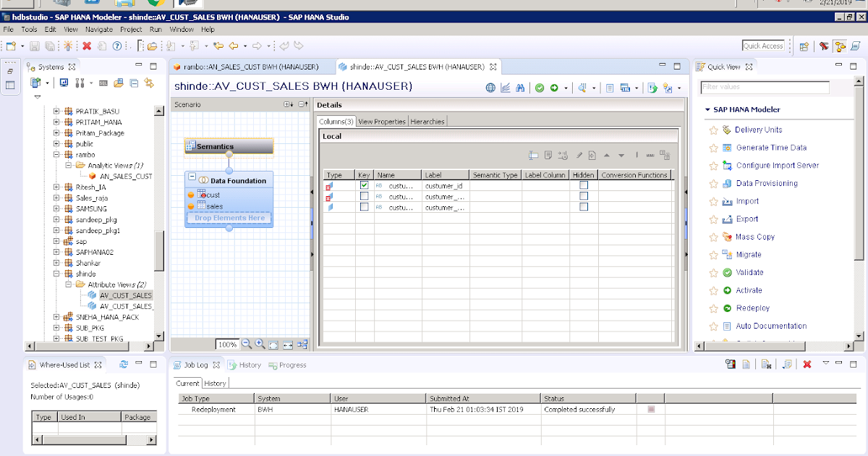Refresh the Where-Used List panel
The width and height of the screenshot is (868, 456).
(x=123, y=364)
